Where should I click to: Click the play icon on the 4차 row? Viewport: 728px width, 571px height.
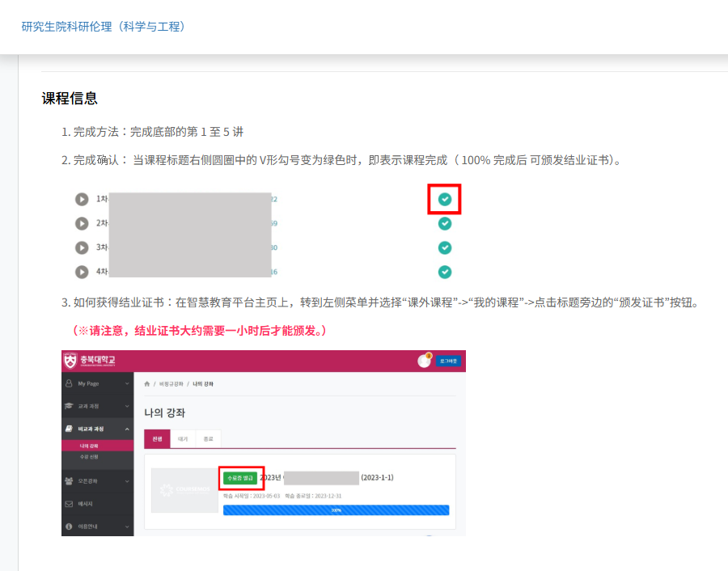click(82, 272)
